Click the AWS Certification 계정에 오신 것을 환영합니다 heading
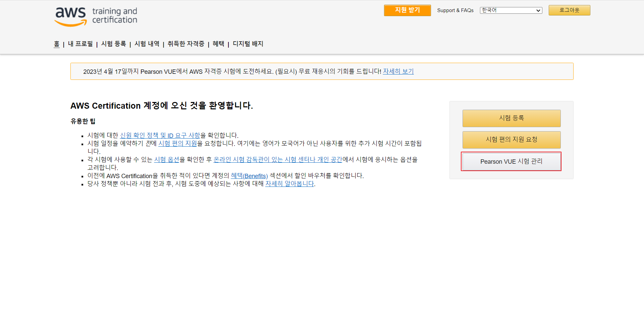The width and height of the screenshot is (644, 316). [162, 106]
